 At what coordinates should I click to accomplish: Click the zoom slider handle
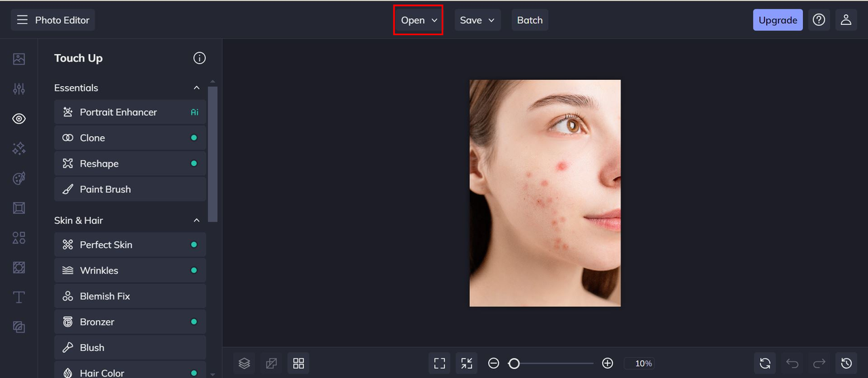514,364
